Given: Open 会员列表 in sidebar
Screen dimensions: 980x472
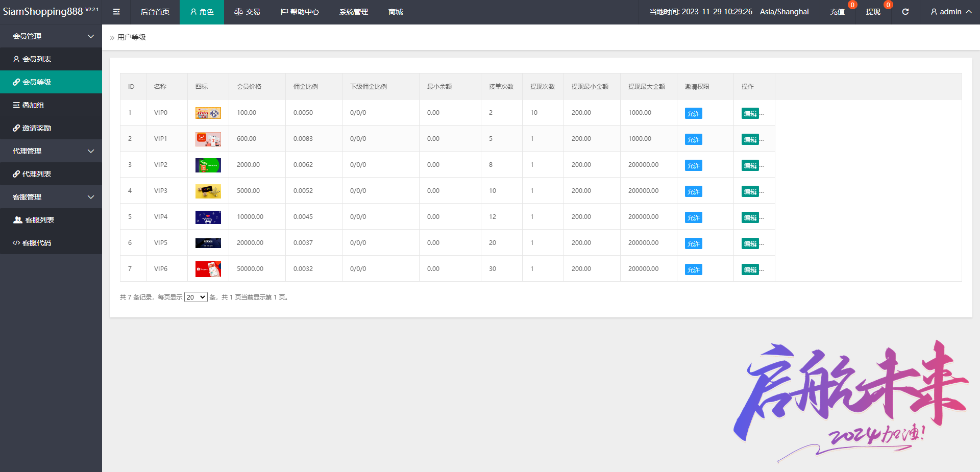Looking at the screenshot, I should coord(51,59).
